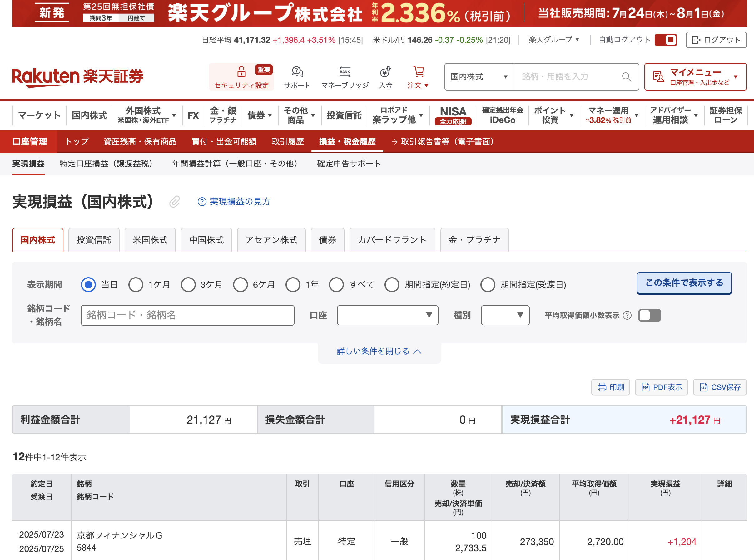
Task: Click the 銘柄コード・銘柄名 input field
Action: tap(188, 315)
